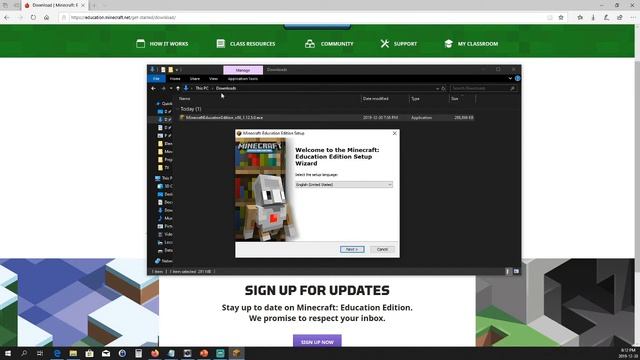Viewport: 640px width, 360px height.
Task: Open the MY CLASSROOM page
Action: (x=478, y=44)
